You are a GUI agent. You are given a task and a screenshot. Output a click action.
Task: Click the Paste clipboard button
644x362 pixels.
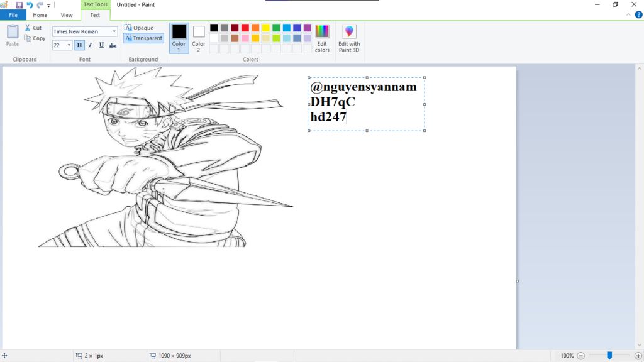[13, 35]
